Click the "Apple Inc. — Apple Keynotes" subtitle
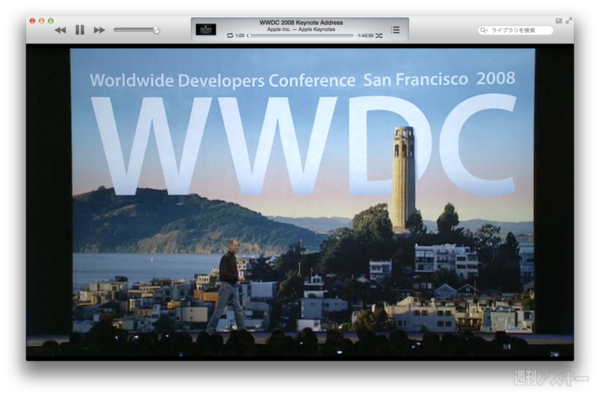The width and height of the screenshot is (600, 397). (301, 29)
